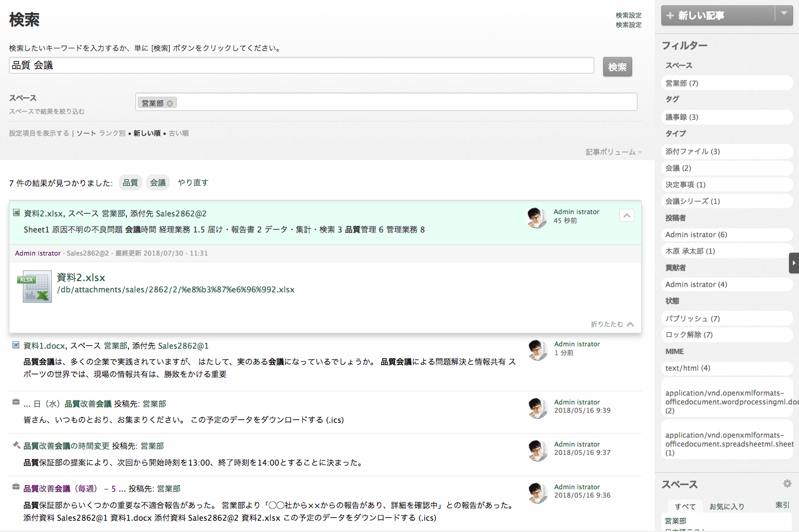Click the 新しい記事 button

pyautogui.click(x=718, y=15)
